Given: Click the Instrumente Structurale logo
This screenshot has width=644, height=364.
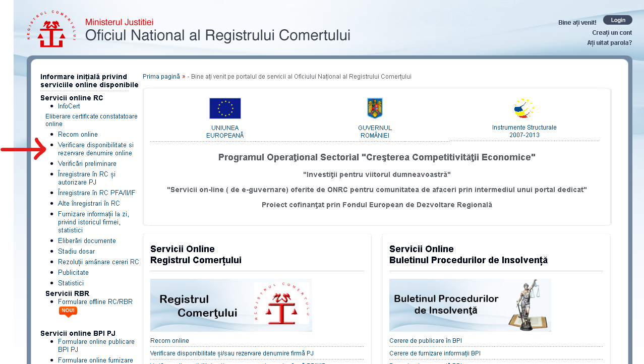Looking at the screenshot, I should coord(524,108).
